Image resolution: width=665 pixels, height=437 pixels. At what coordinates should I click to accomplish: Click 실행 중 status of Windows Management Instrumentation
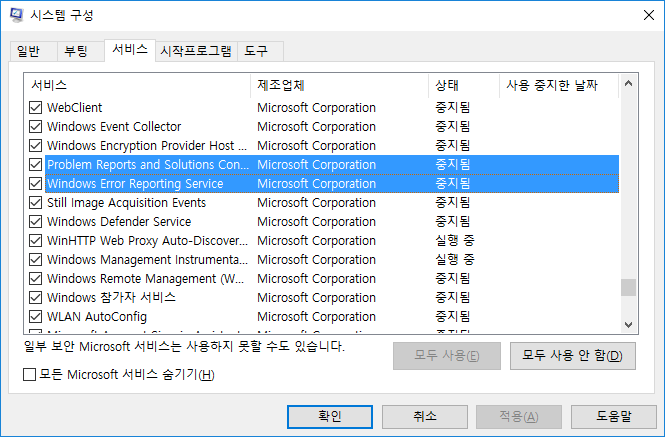[x=455, y=260]
